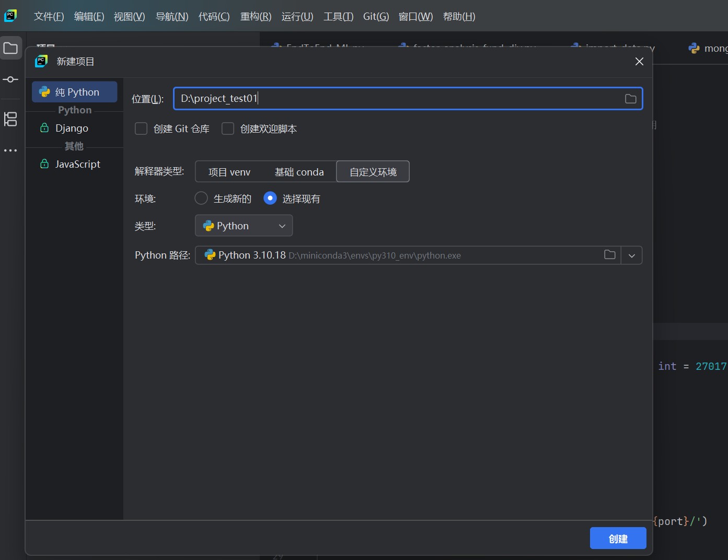Screen dimensions: 728x560
Task: Open the 运行(U) menu
Action: (x=297, y=17)
